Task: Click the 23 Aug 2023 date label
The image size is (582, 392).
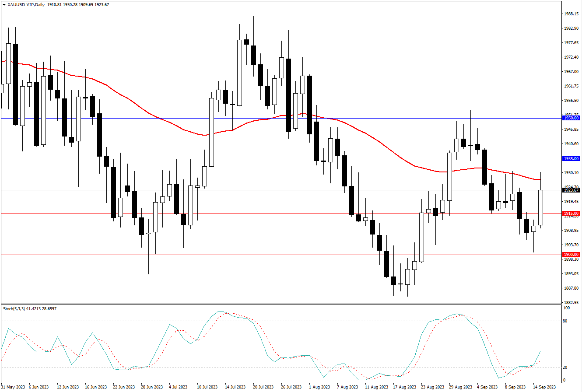Action: [x=432, y=387]
